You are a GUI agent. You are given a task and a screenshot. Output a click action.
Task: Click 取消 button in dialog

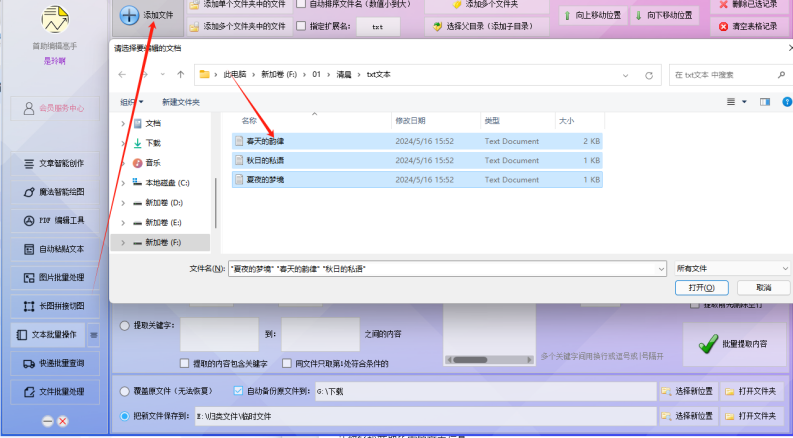point(764,288)
